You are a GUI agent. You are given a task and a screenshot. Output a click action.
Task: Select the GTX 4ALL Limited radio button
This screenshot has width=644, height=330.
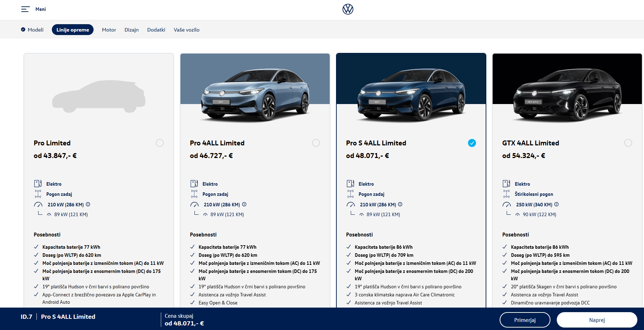628,143
